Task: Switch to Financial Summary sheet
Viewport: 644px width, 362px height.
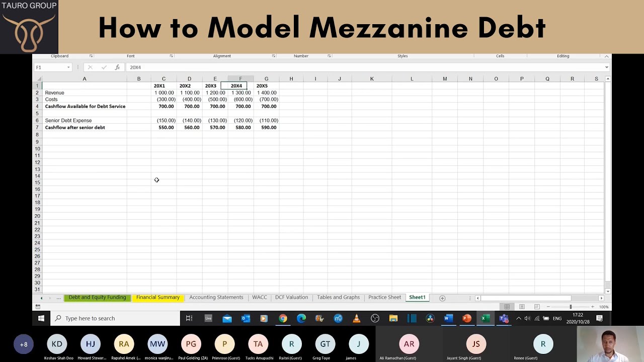Action: (x=157, y=298)
